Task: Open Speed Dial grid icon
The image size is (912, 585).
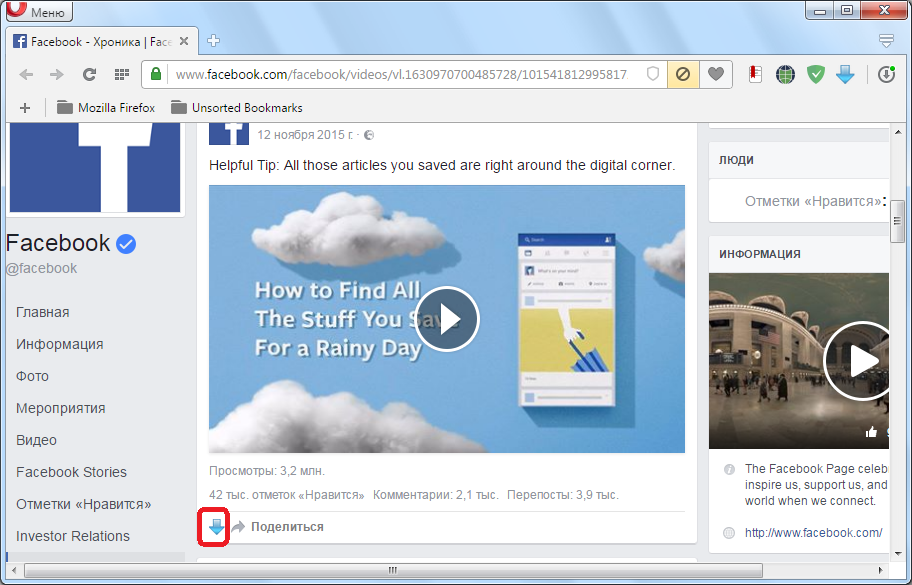Action: 121,74
